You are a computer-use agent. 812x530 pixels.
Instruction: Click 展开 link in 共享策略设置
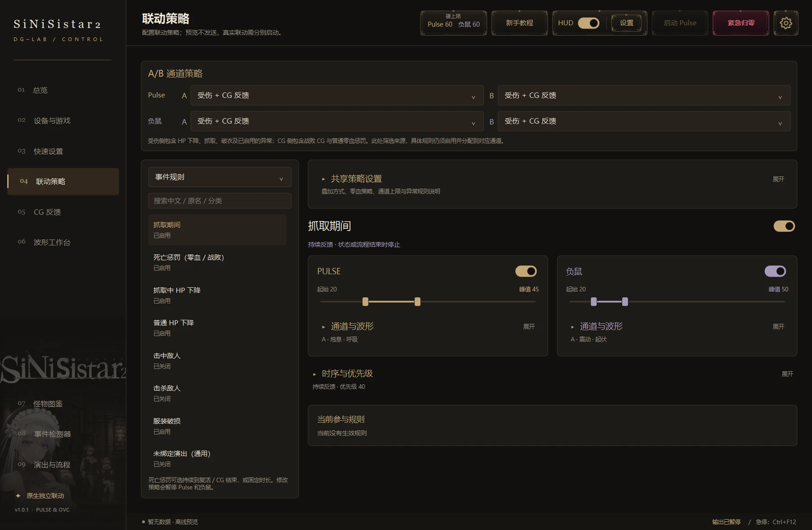tap(778, 179)
